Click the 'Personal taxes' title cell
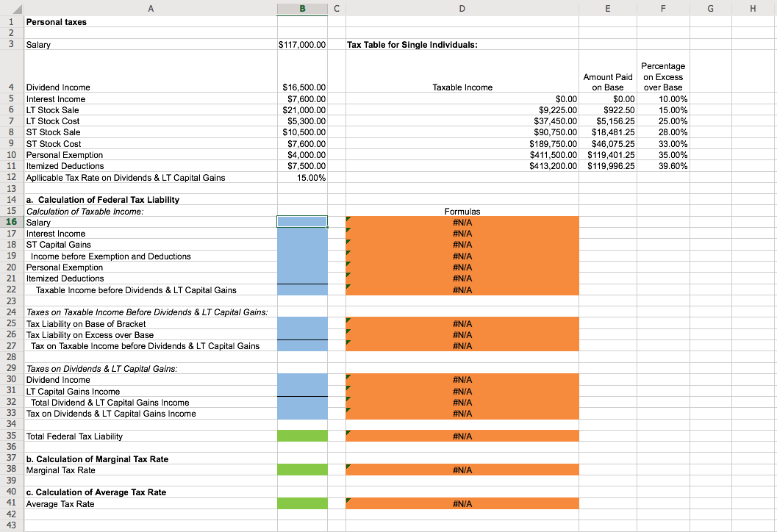The height and width of the screenshot is (532, 777). 151,22
